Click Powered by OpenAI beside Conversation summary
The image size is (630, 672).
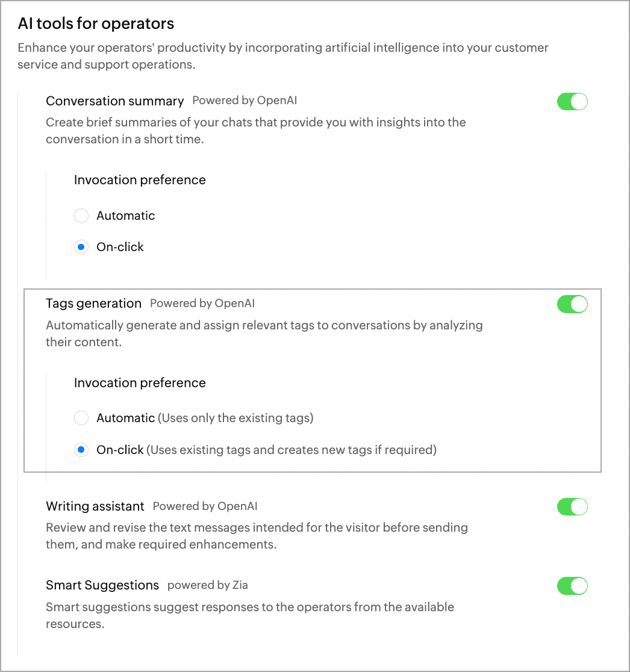coord(245,101)
